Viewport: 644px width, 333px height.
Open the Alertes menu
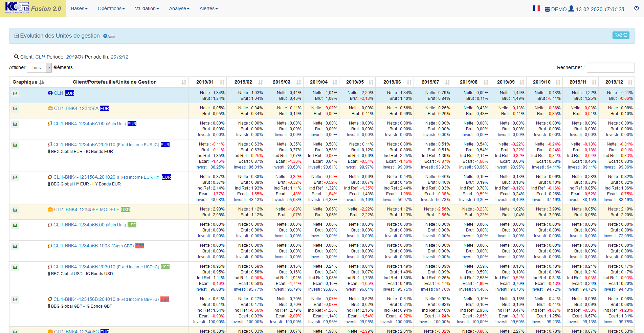208,8
